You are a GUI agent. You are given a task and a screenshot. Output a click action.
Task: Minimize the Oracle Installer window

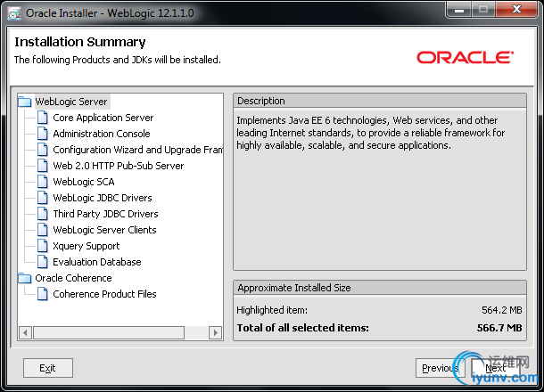[x=459, y=10]
